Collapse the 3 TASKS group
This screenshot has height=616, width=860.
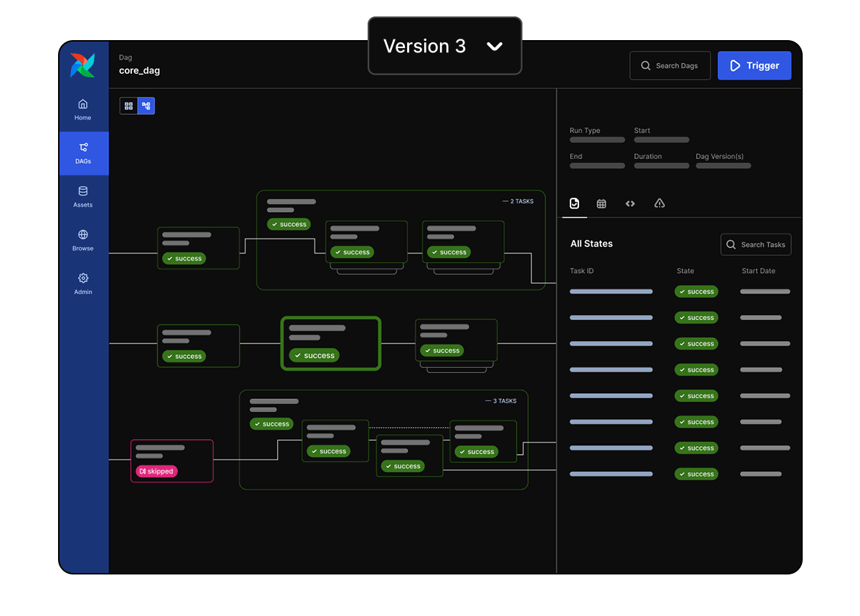[501, 401]
